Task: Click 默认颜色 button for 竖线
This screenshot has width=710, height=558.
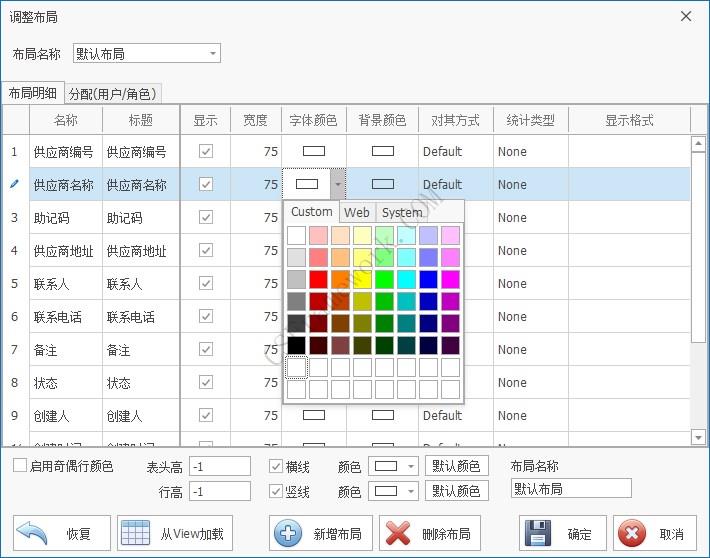Action: [456, 491]
